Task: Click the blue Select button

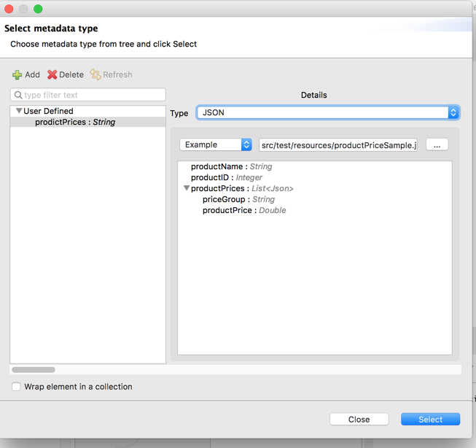Action: coord(430,420)
